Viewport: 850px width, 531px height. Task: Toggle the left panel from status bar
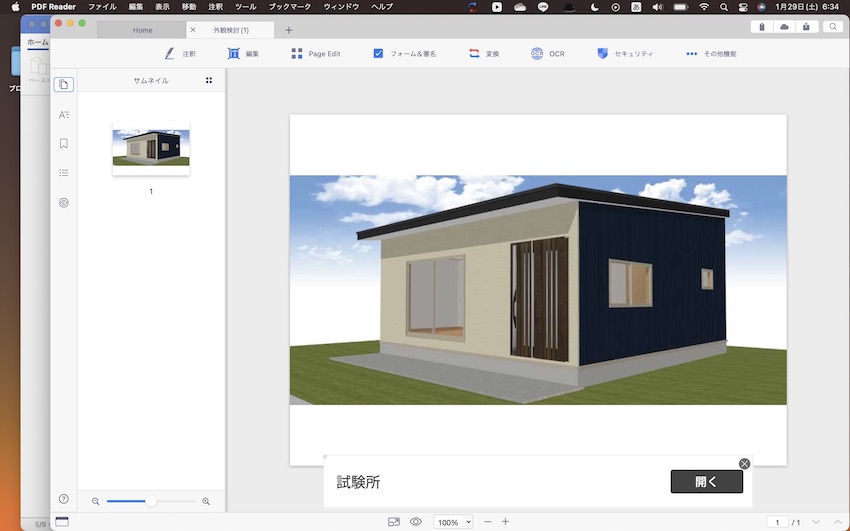click(62, 521)
